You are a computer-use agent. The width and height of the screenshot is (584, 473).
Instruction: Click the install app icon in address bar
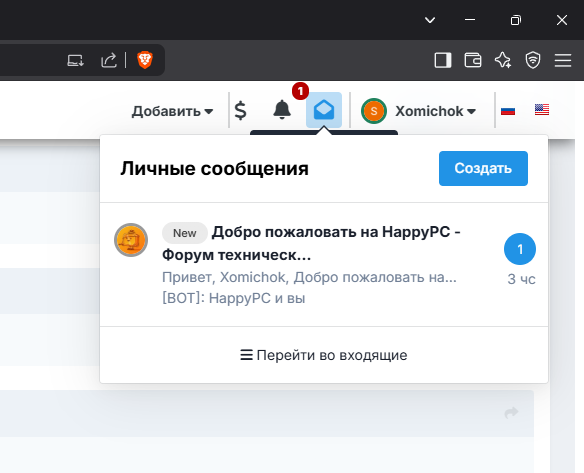pyautogui.click(x=76, y=60)
